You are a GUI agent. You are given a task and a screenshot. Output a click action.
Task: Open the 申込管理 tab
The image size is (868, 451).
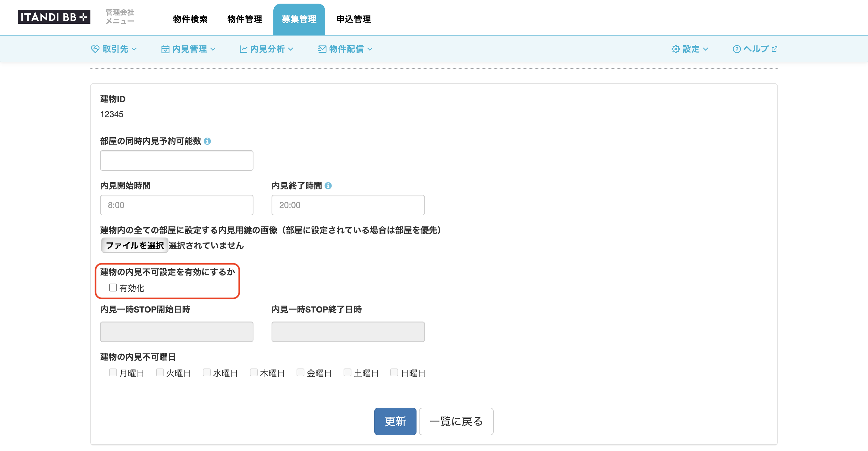pyautogui.click(x=354, y=19)
